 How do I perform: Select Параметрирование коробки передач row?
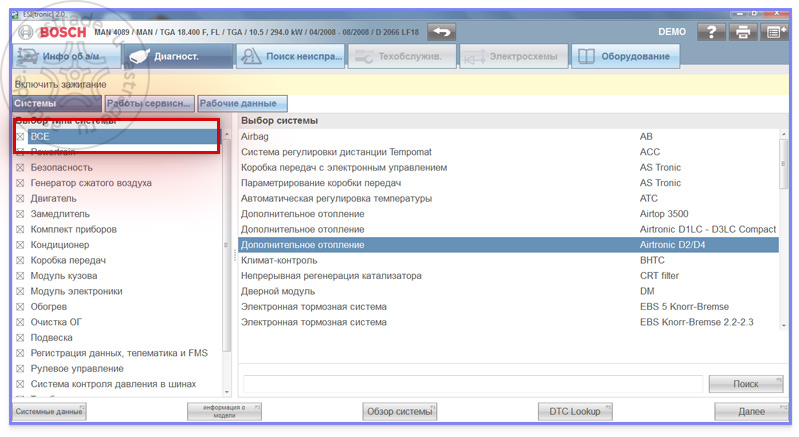tap(508, 183)
